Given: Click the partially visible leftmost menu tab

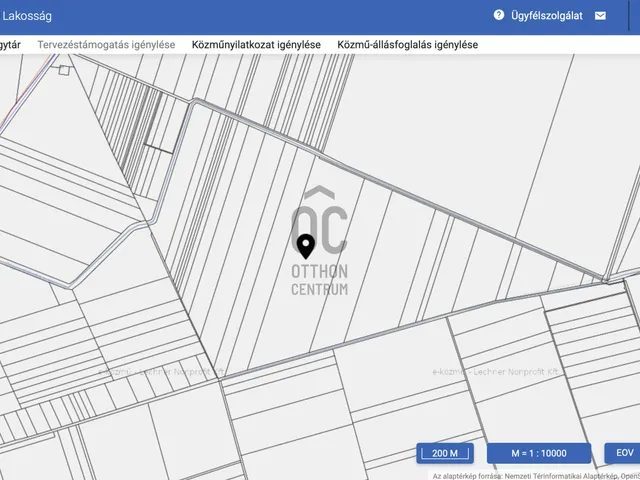Looking at the screenshot, I should [9, 45].
